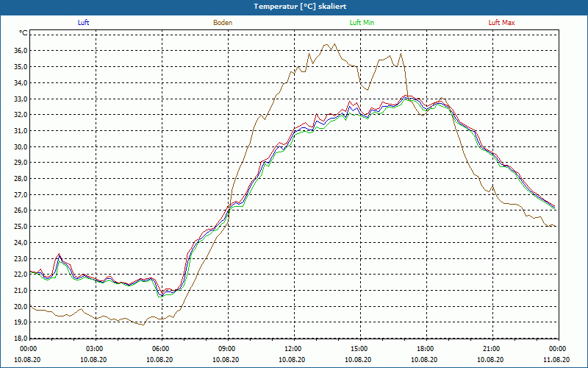Click the 21,0 y-axis value
The height and width of the screenshot is (368, 588).
pyautogui.click(x=21, y=291)
